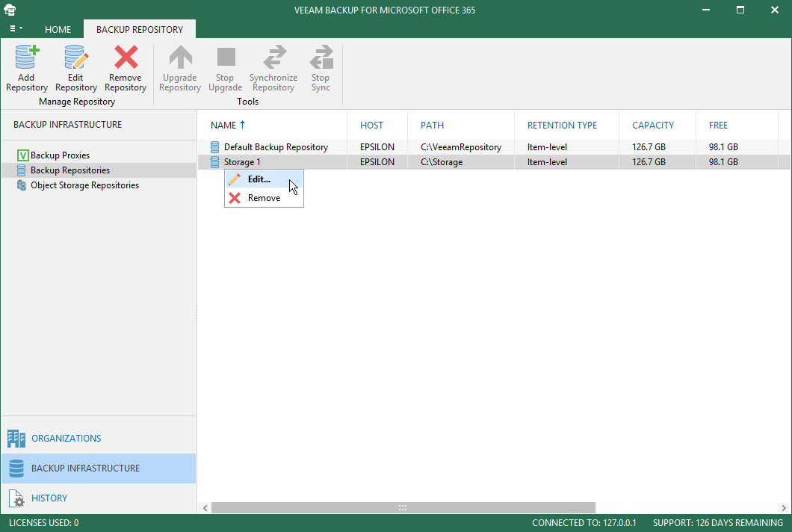792x532 pixels.
Task: Click EPSILON host in Storage 1 row
Action: point(377,162)
